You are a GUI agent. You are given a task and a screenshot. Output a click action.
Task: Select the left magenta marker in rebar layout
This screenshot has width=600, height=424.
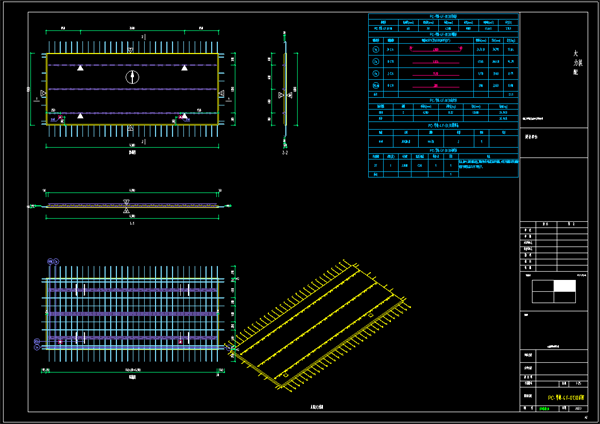pos(60,342)
